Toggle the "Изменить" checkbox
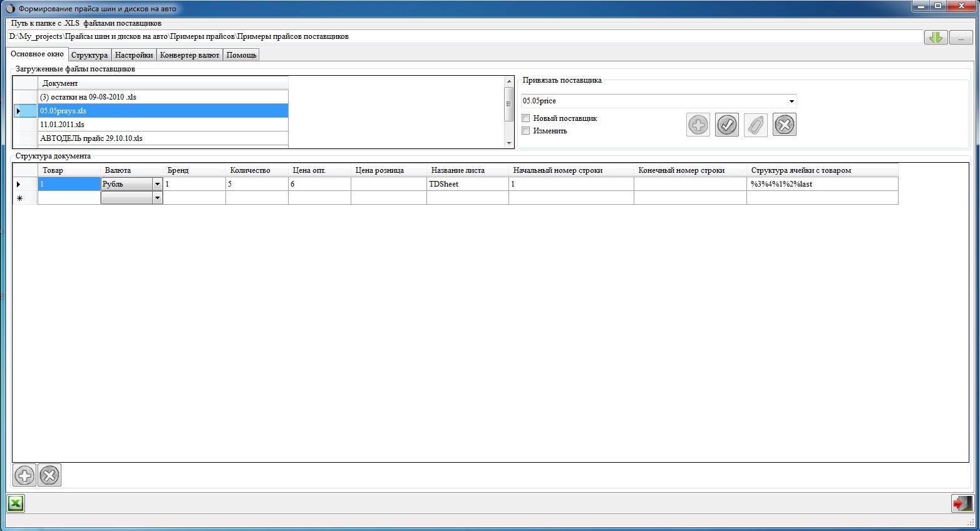Screen dimensions: 980x531 pyautogui.click(x=526, y=131)
